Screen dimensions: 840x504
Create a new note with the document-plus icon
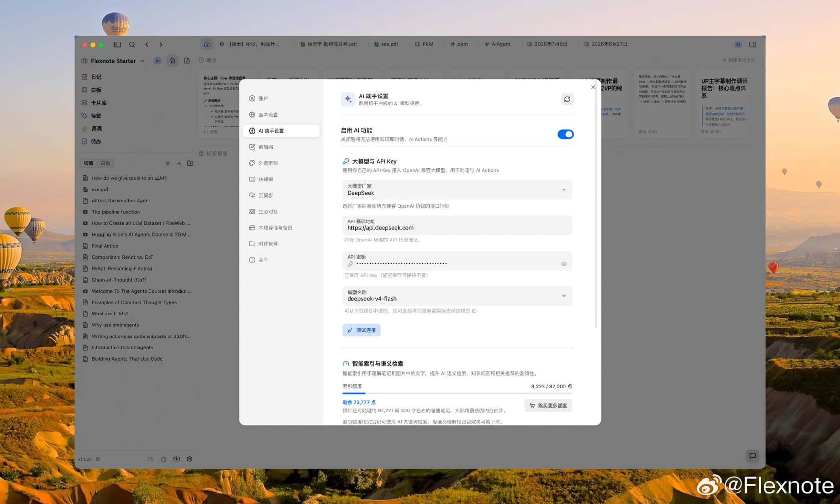coord(187,61)
